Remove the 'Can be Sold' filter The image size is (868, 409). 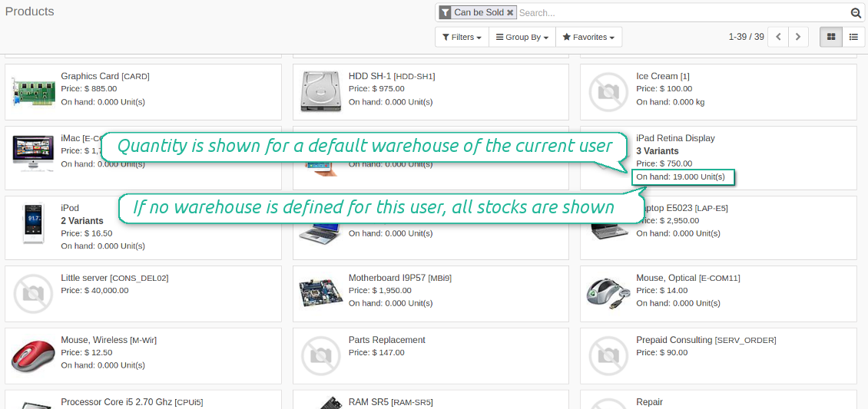510,12
